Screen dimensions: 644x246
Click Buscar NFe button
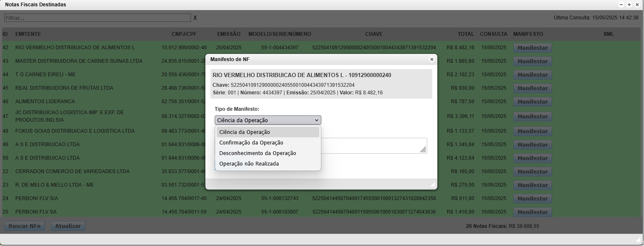(x=24, y=226)
